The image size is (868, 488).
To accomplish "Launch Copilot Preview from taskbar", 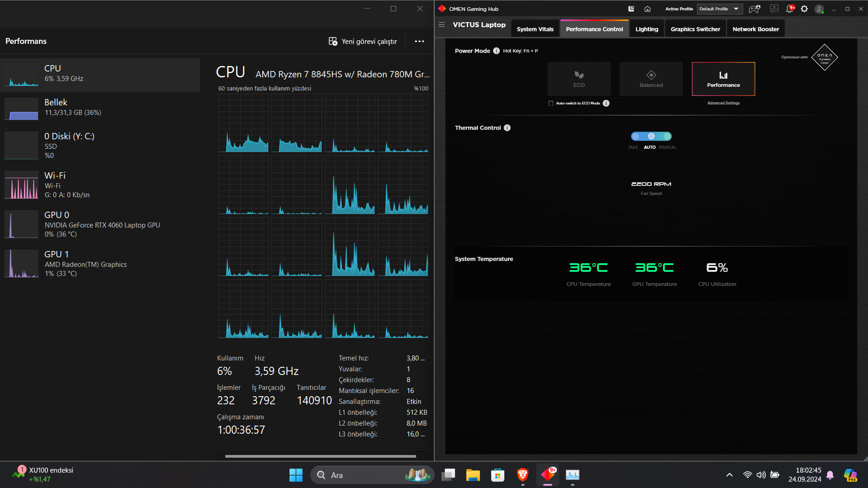I will [x=850, y=475].
